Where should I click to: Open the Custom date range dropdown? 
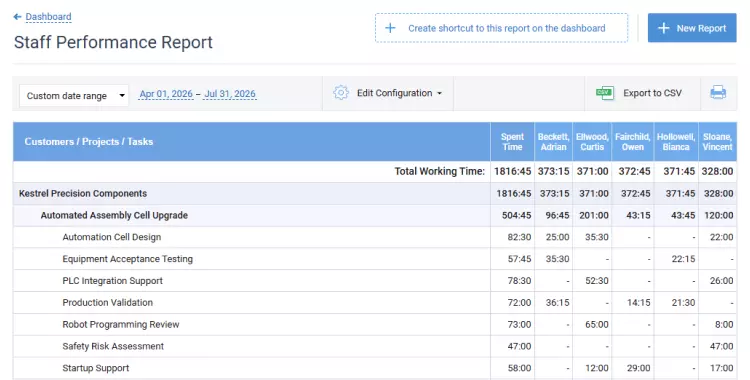click(74, 96)
